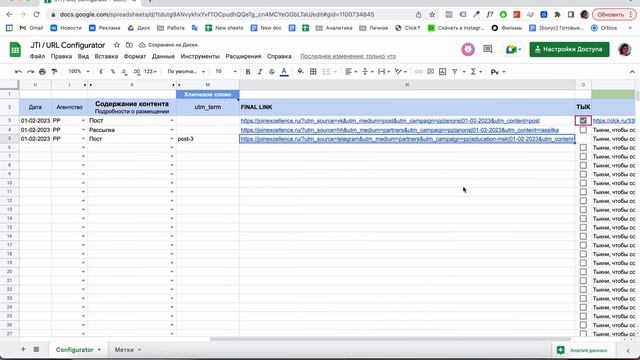640x360 pixels.
Task: Open the vertical align menu
Action: point(367,72)
